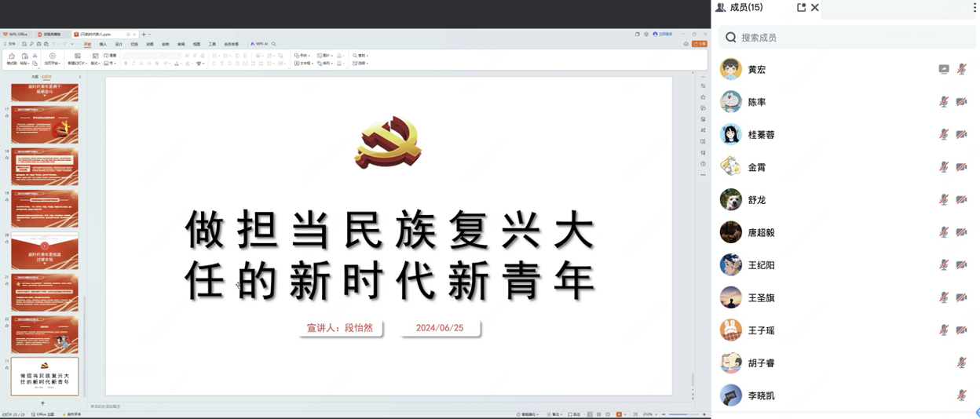Open the Insert ribbon tab (插入)

coord(103,44)
